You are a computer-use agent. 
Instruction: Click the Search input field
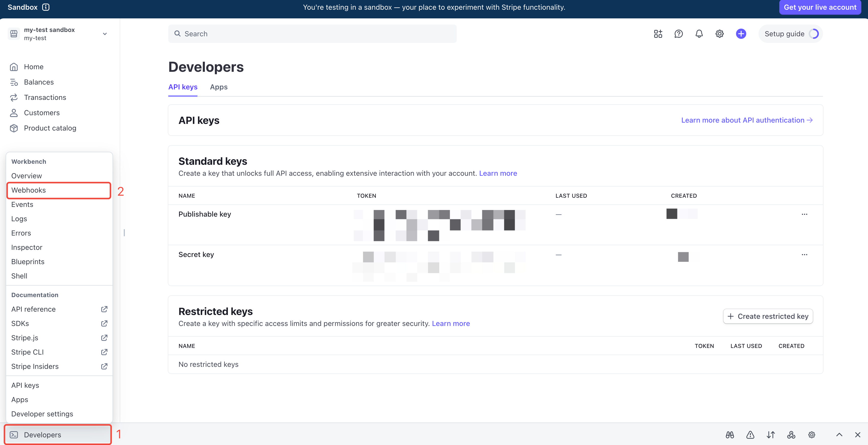[312, 34]
